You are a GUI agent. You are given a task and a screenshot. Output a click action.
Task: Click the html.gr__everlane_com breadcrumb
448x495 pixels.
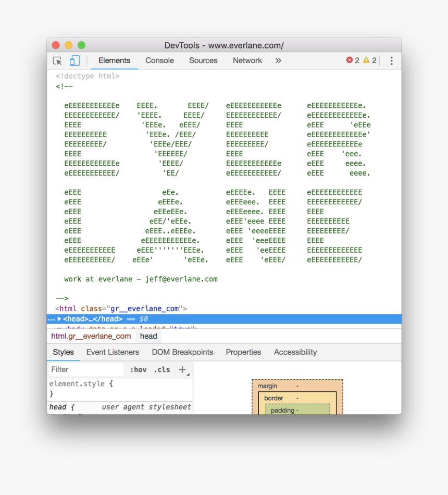point(91,336)
